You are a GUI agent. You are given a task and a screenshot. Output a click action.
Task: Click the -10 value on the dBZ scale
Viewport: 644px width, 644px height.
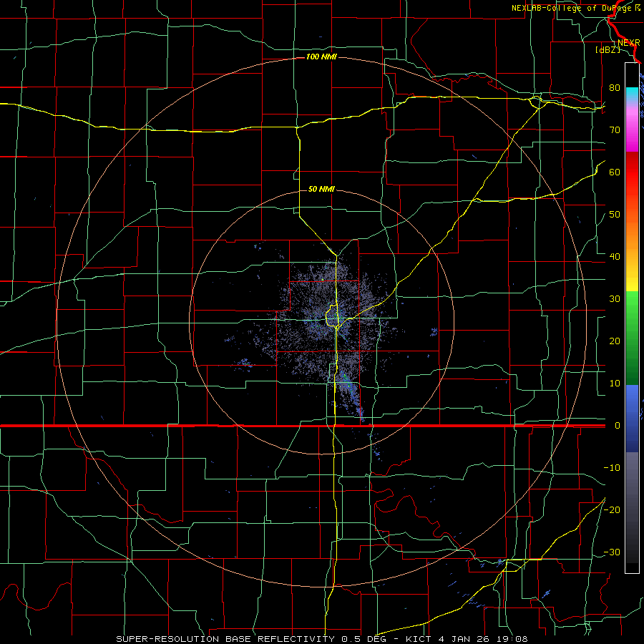[x=612, y=468]
